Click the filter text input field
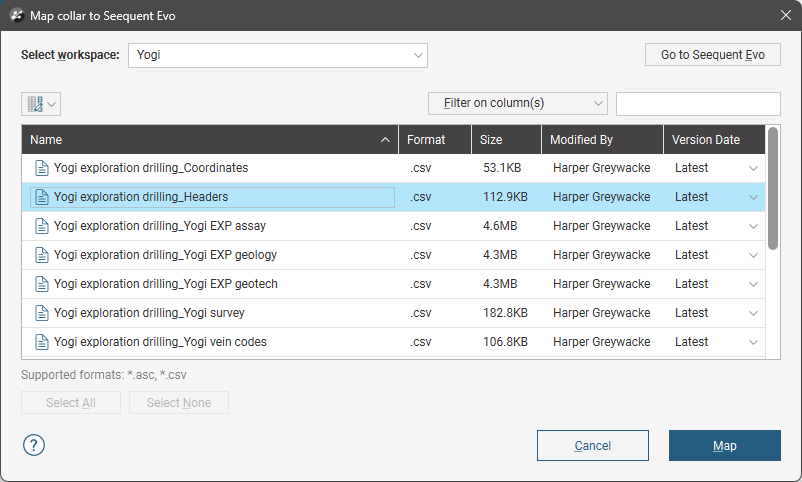 (x=698, y=104)
